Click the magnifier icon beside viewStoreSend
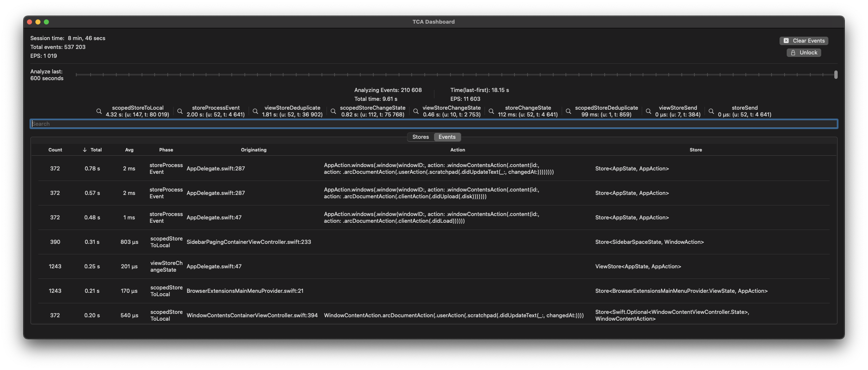 648,111
